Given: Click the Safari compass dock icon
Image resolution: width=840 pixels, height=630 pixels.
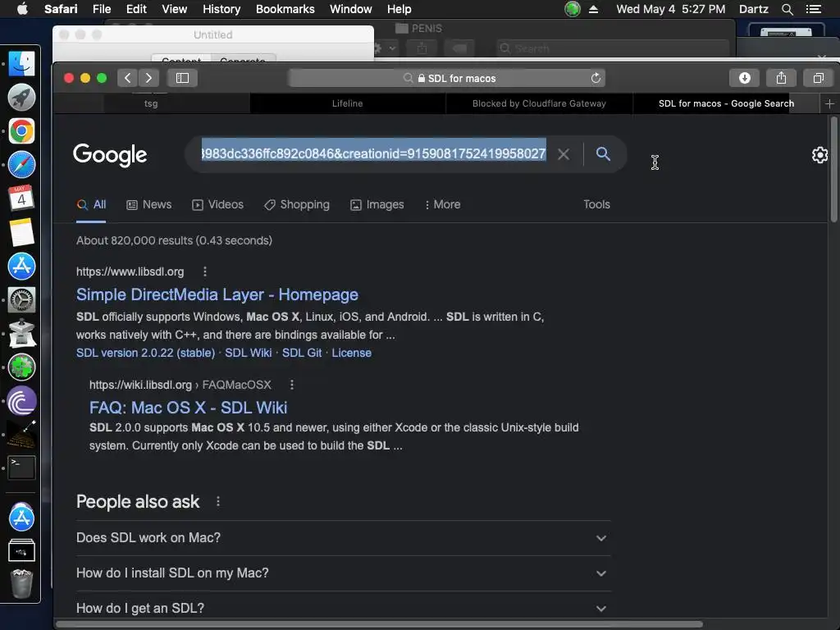Looking at the screenshot, I should [x=22, y=165].
